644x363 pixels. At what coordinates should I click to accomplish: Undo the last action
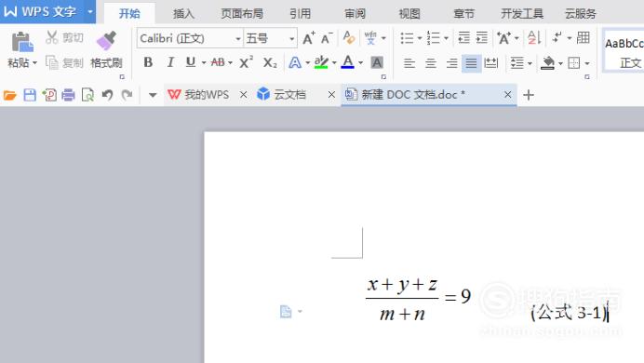(x=107, y=95)
